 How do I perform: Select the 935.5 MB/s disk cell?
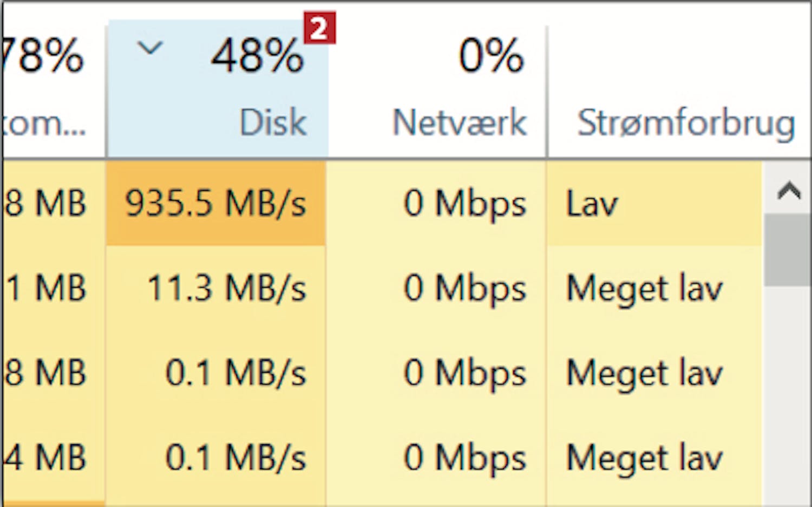215,204
